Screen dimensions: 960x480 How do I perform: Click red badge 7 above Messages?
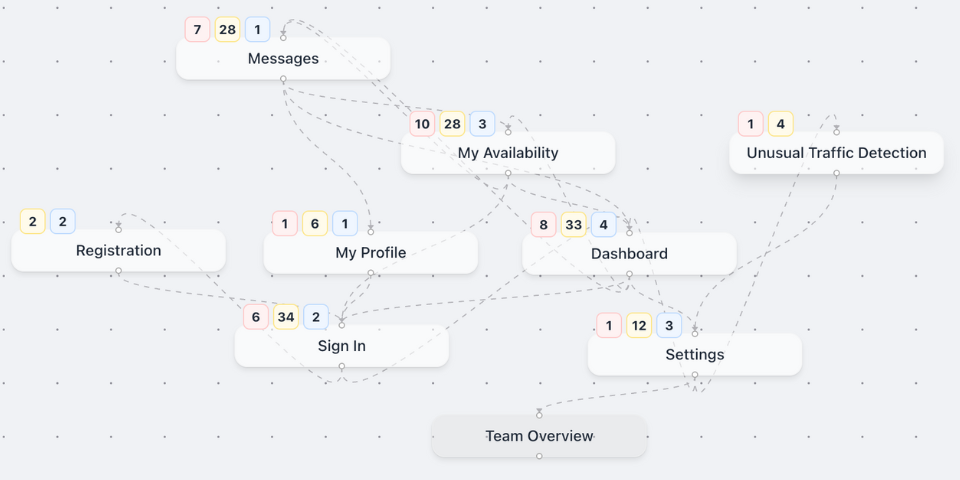click(x=198, y=30)
